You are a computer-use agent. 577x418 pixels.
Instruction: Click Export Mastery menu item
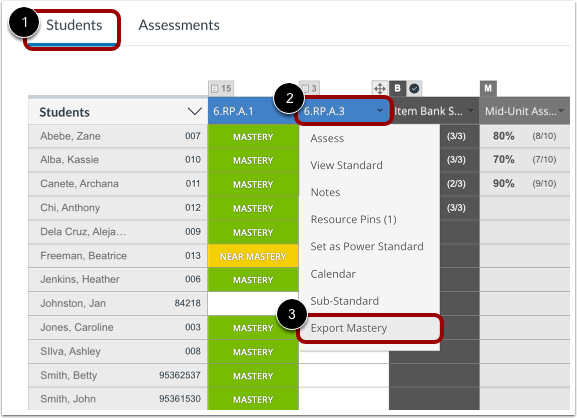(x=369, y=328)
